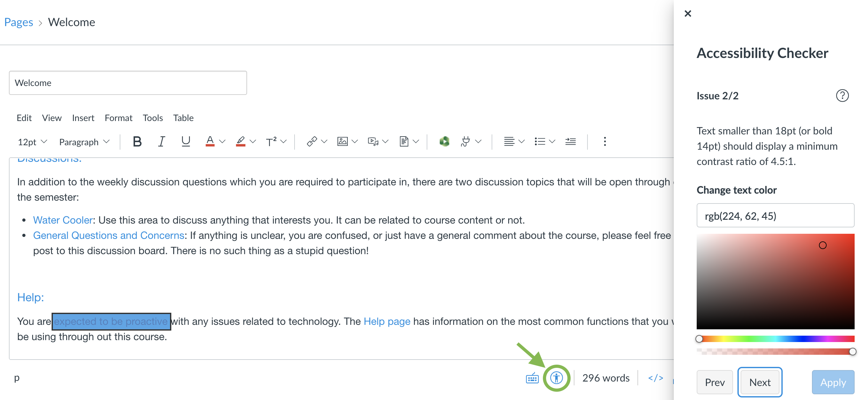Screen dimensions: 868x400
Task: Open the Accessibility Checker icon
Action: point(556,378)
